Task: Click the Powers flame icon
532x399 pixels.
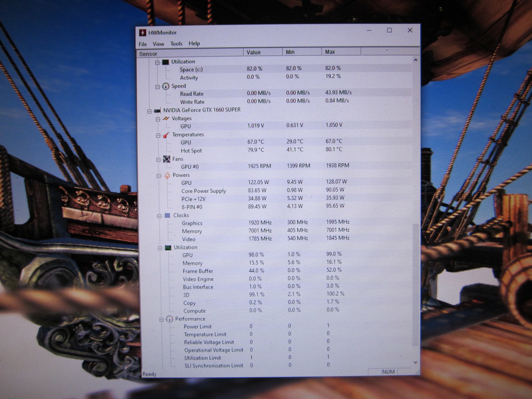Action: [x=167, y=175]
